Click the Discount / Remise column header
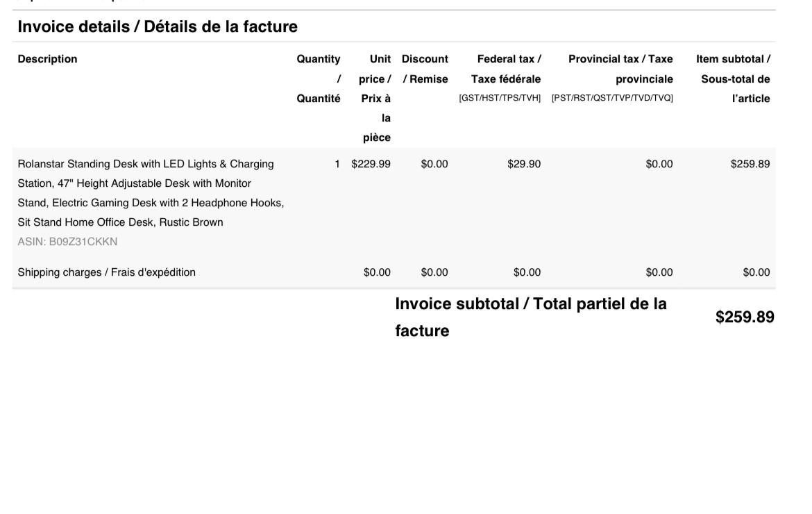 425,69
